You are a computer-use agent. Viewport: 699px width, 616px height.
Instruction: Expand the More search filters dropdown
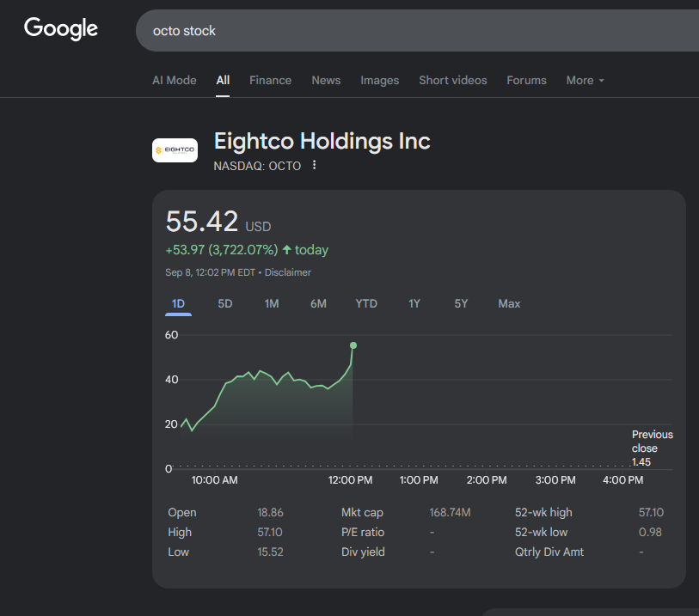click(585, 81)
